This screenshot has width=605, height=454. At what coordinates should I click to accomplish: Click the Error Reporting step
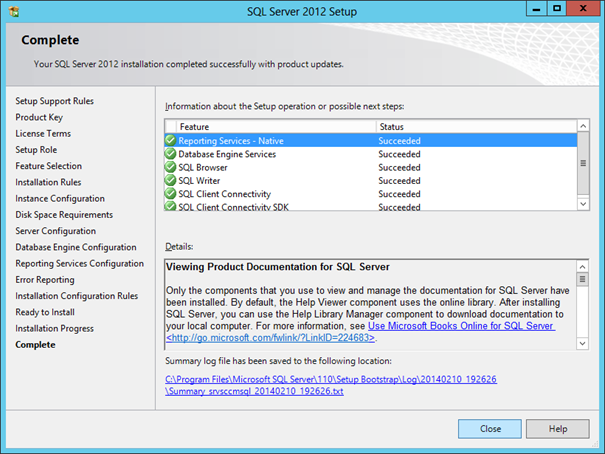45,279
